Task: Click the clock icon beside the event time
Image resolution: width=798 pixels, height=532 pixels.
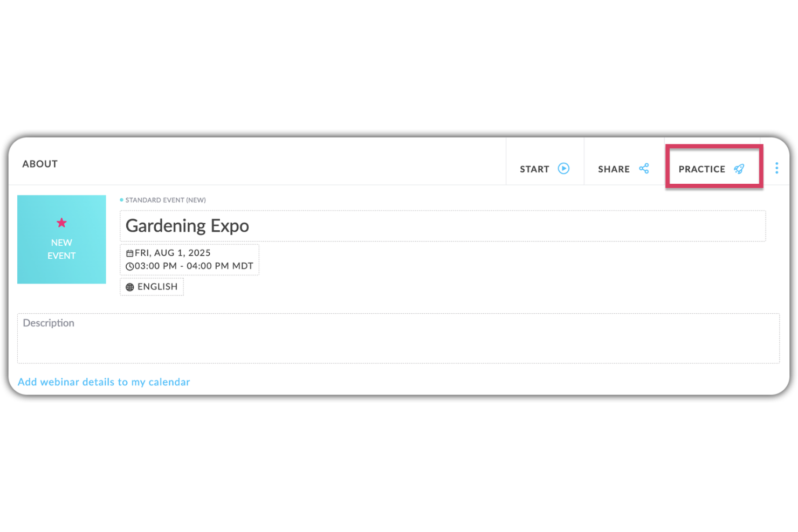Action: (x=129, y=266)
